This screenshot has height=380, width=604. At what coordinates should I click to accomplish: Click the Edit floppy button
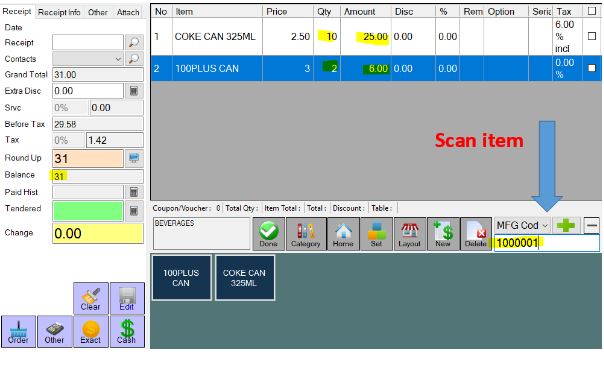click(x=127, y=299)
